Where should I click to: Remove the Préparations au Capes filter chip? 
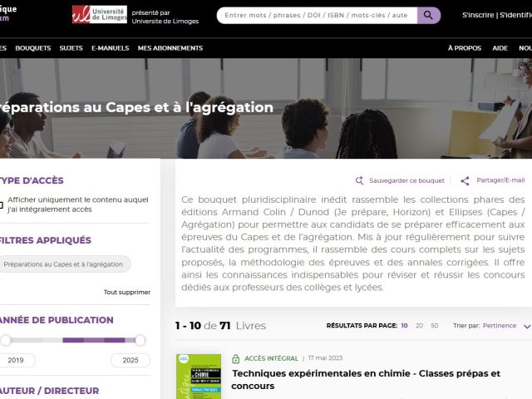(x=63, y=264)
